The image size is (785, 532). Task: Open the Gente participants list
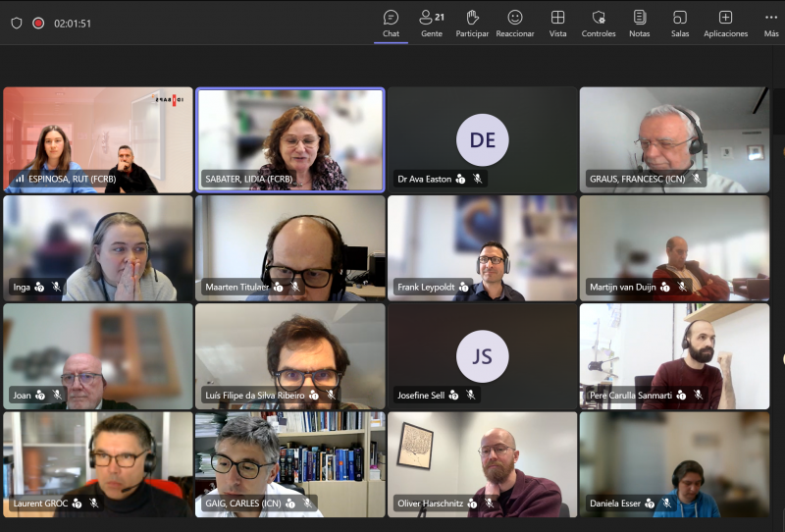[432, 24]
